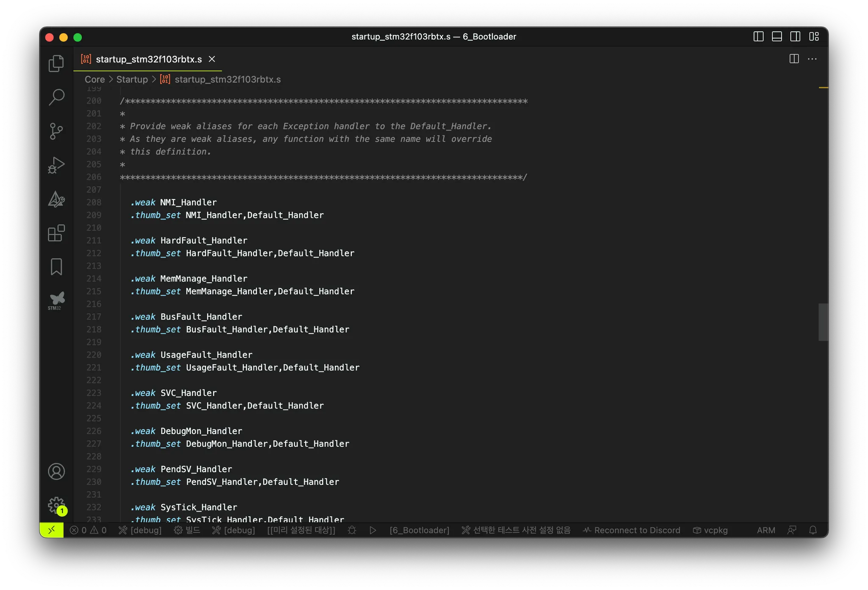Viewport: 868px width, 590px height.
Task: Click the vertical scrollbar thumb in editor
Action: [x=823, y=322]
